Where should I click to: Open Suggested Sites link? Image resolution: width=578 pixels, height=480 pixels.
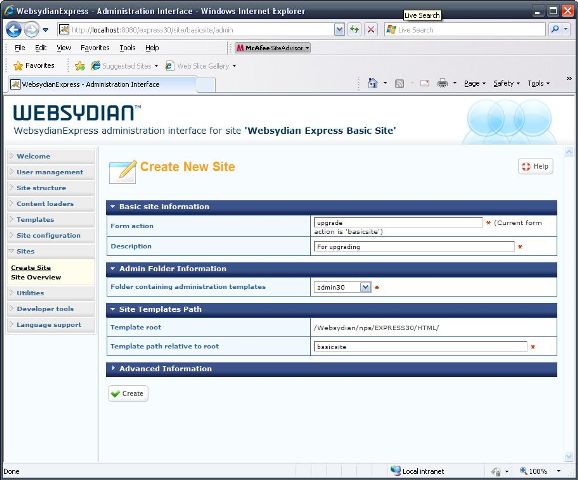coord(125,66)
